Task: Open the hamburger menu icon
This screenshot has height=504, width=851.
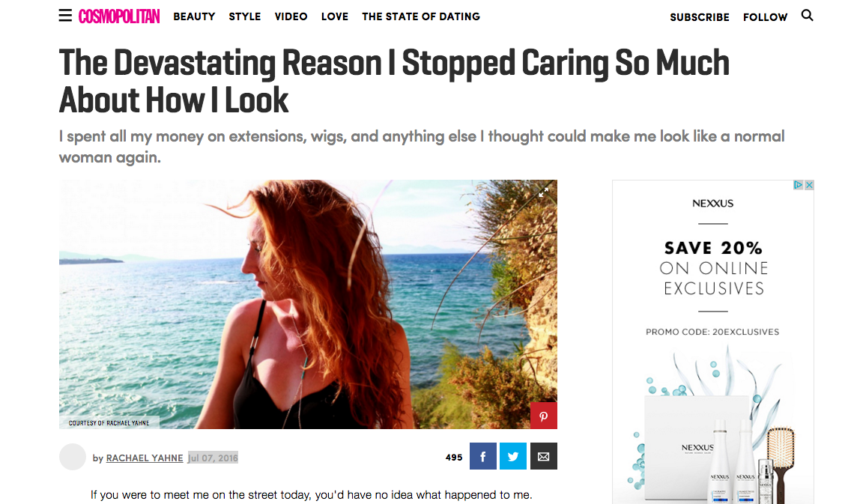Action: coord(65,16)
